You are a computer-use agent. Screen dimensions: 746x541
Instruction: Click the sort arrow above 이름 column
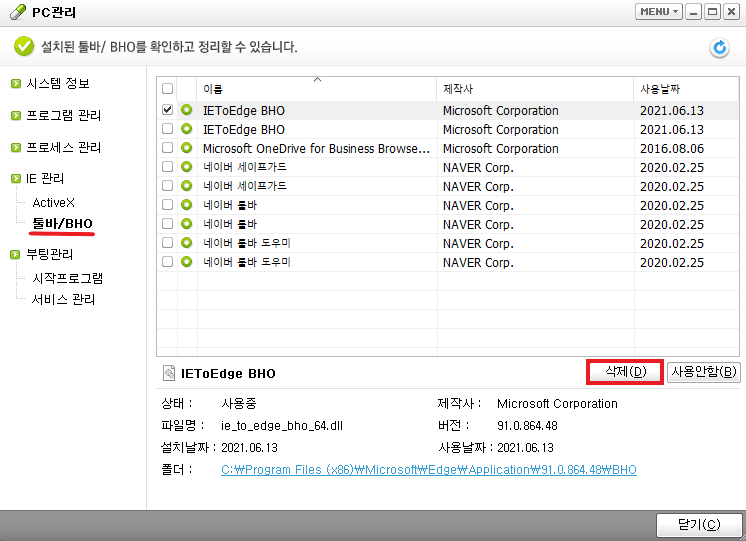[317, 79]
